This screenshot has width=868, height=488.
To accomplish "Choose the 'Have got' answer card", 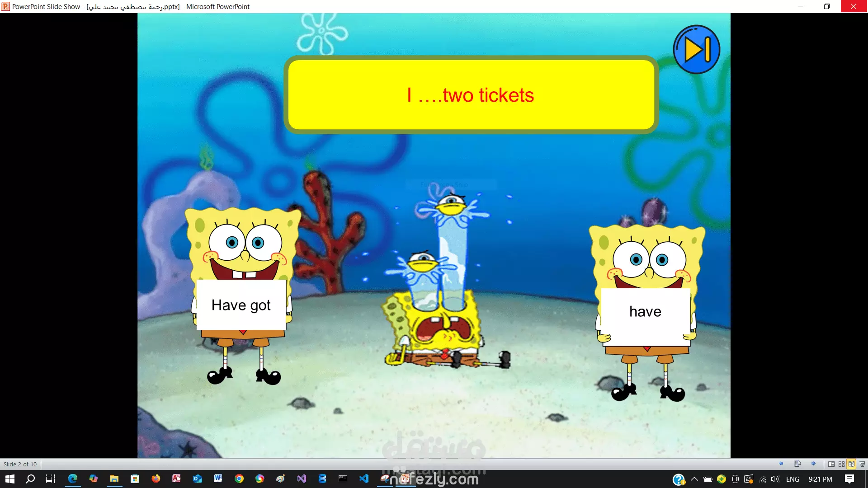I will click(241, 305).
